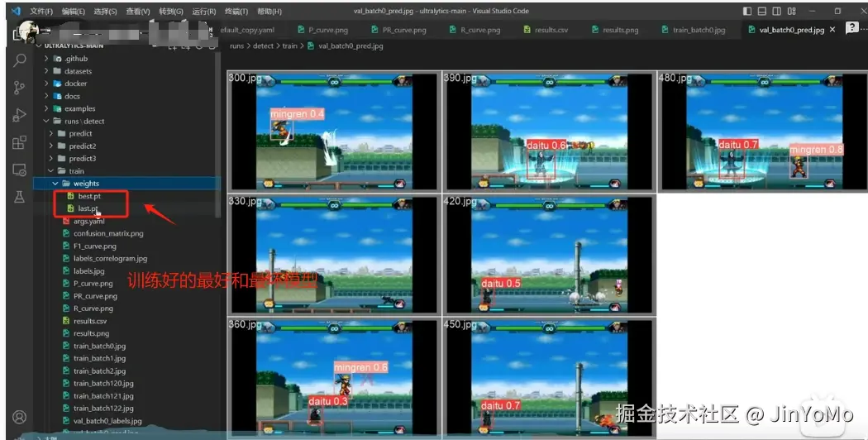Viewport: 868px width, 440px height.
Task: Open train_batch2.jpg in the explorer
Action: (x=99, y=371)
